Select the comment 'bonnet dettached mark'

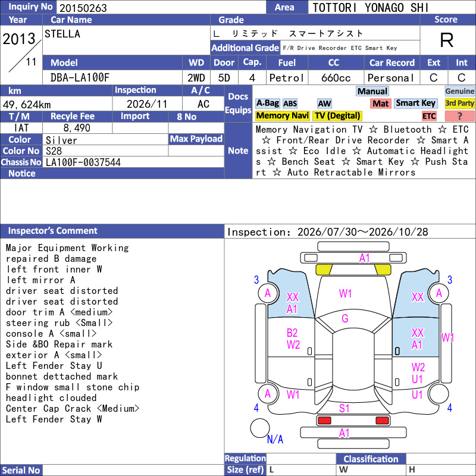[x=62, y=377]
